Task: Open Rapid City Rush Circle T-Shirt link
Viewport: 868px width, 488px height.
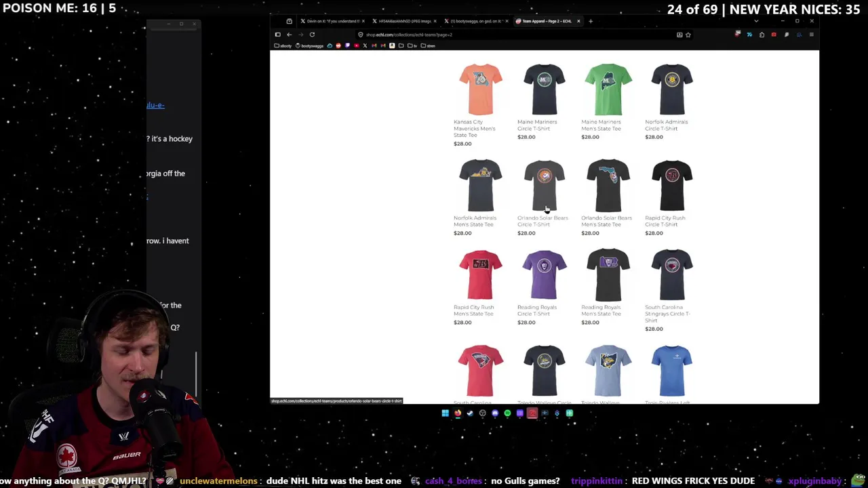Action: click(665, 221)
